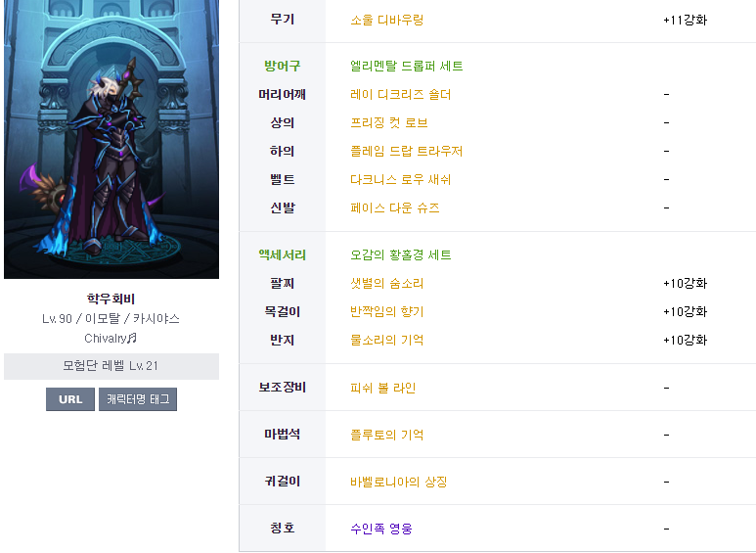
Task: View the 다크니스 로우 새쉬 belt item
Action: tap(401, 180)
